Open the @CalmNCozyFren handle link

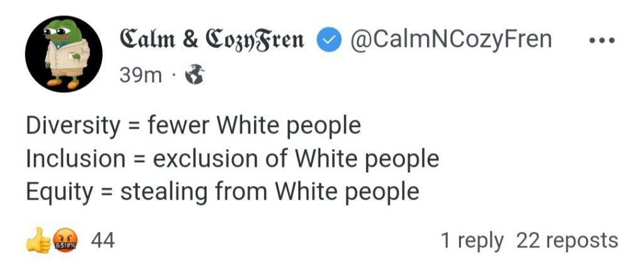(x=449, y=40)
